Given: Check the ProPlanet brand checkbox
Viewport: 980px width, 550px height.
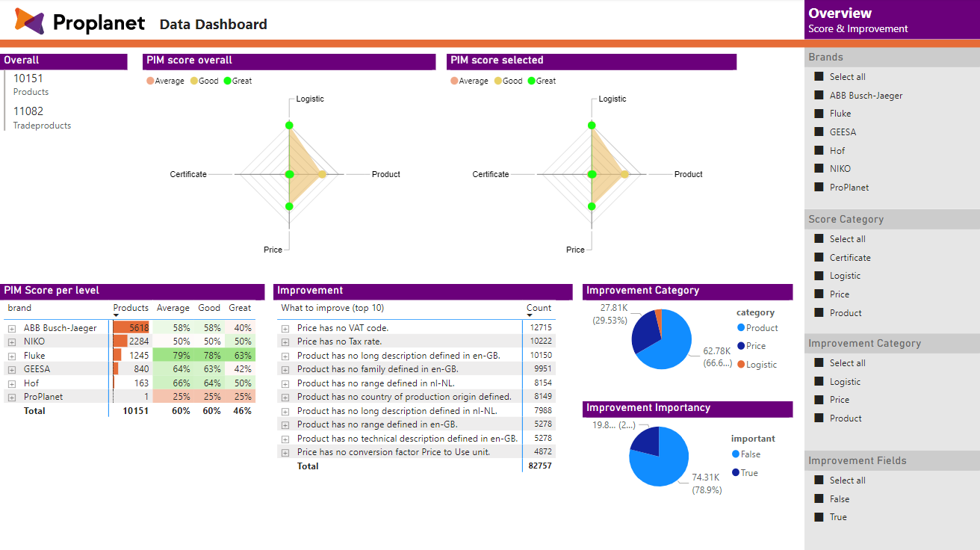Looking at the screenshot, I should pos(819,188).
